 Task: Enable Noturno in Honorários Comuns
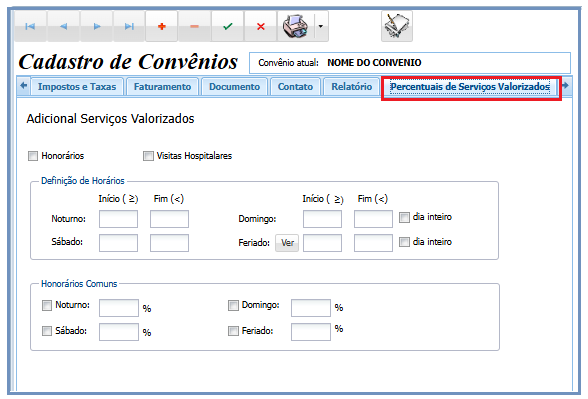(47, 305)
